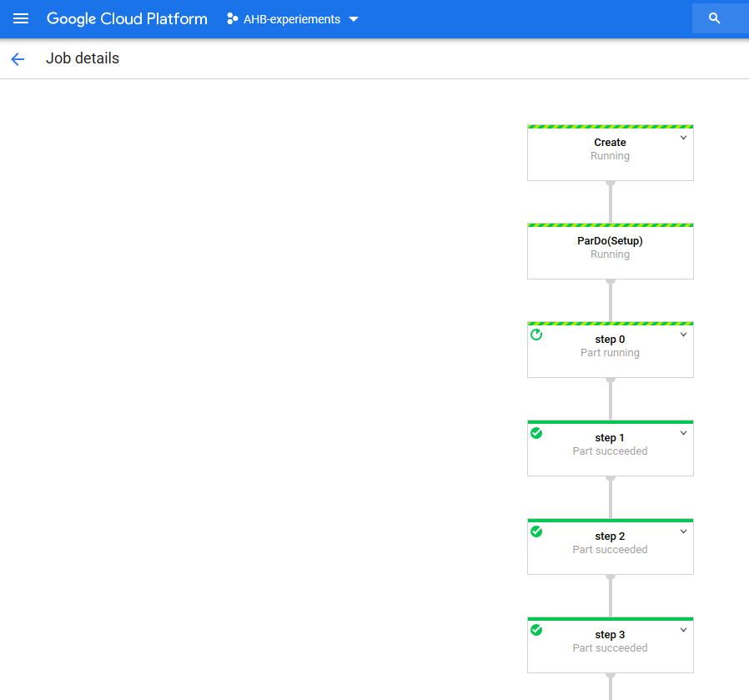This screenshot has height=700, width=749.
Task: Open the AHB-experiements project dropdown
Action: point(293,19)
